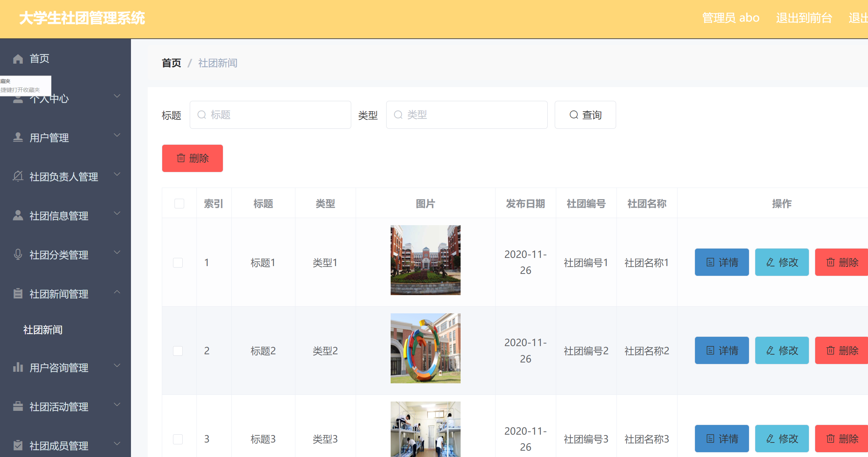Click trash icon on batch 删除 button
This screenshot has height=457, width=868.
pyautogui.click(x=181, y=158)
